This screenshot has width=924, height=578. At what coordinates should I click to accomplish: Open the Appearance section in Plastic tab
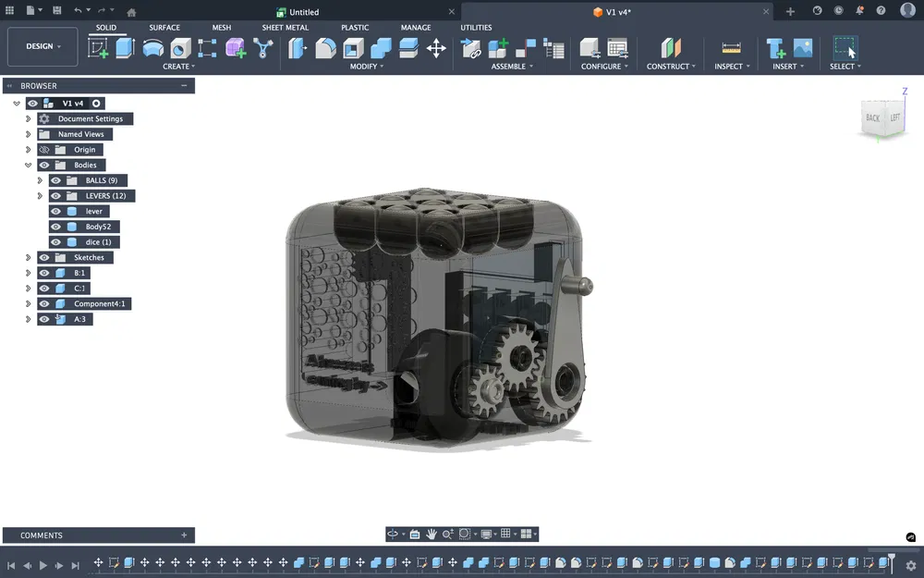tap(355, 28)
